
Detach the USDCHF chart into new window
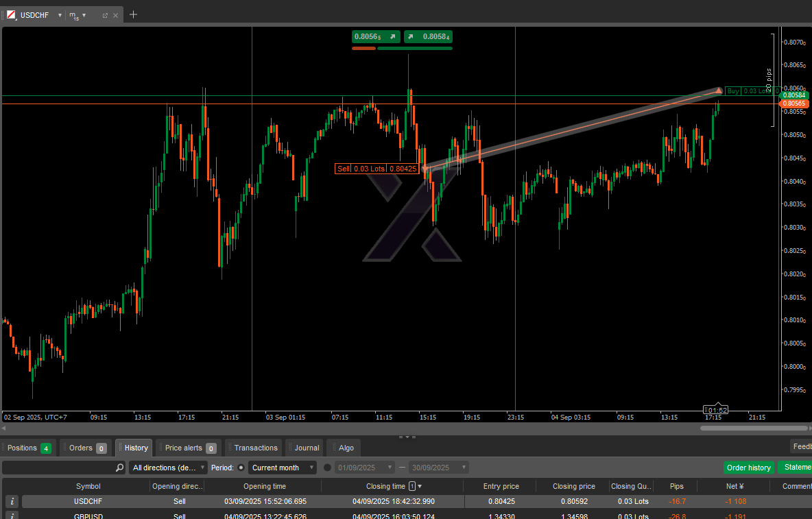[105, 15]
